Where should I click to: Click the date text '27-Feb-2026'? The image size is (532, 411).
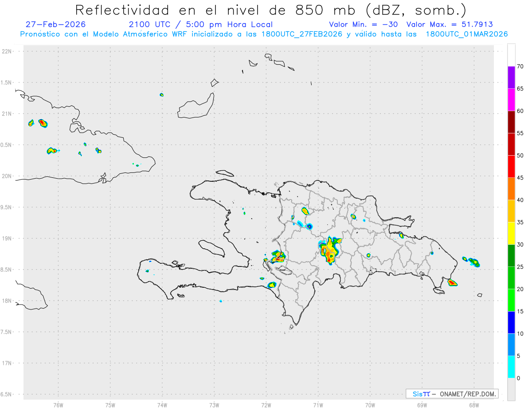(56, 24)
